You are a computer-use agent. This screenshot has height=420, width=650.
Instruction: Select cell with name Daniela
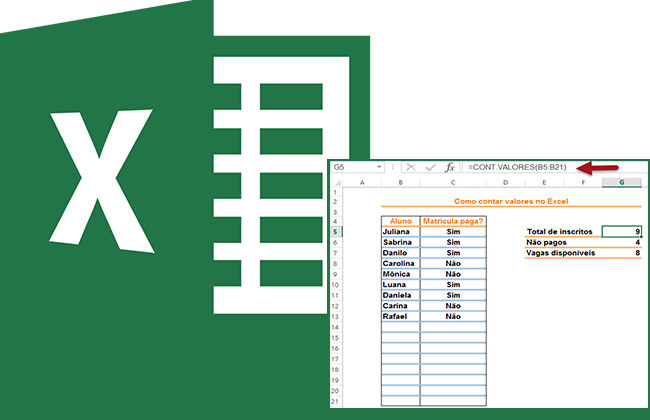400,295
